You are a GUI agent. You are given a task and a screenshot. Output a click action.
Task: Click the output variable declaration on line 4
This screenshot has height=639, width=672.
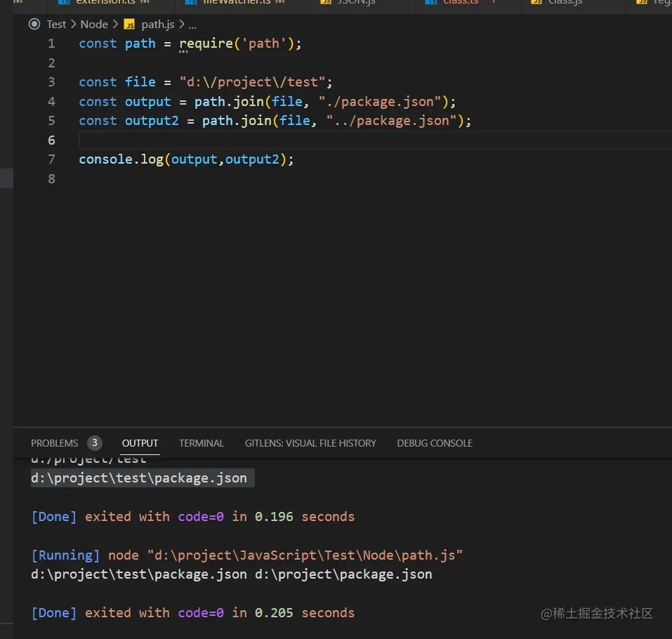click(148, 102)
